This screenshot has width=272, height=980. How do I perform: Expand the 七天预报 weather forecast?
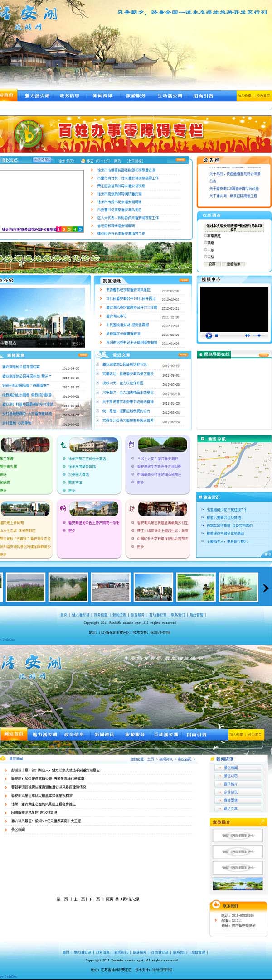135,161
